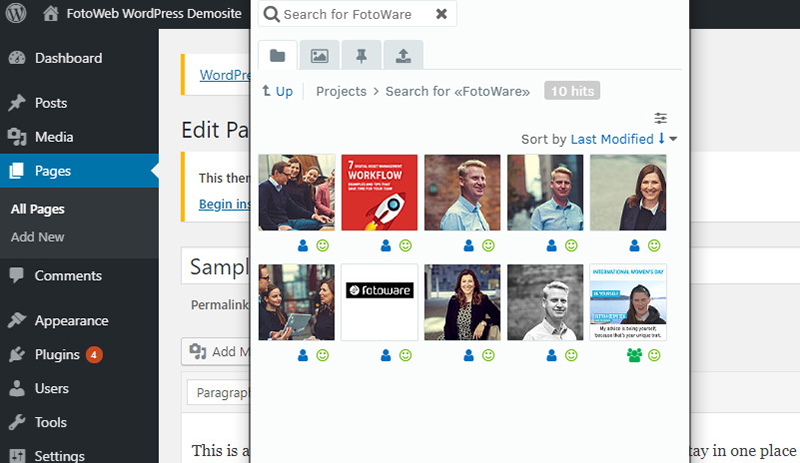Switch to the image tab
The image size is (800, 463).
point(319,55)
